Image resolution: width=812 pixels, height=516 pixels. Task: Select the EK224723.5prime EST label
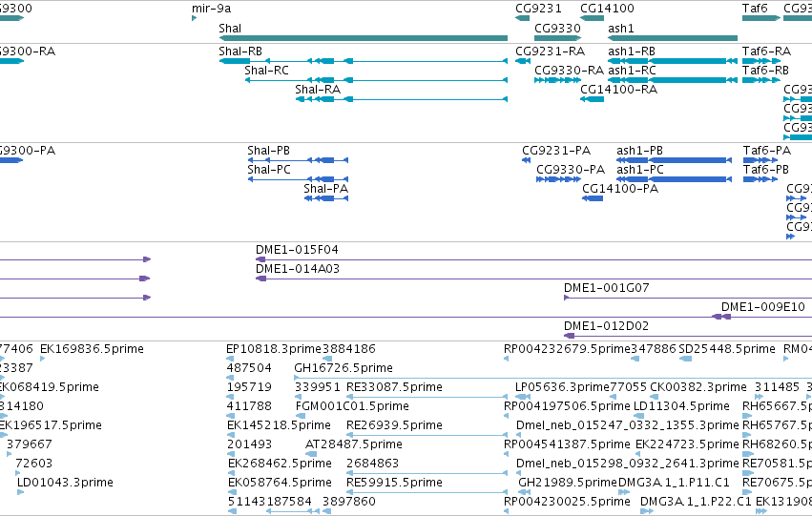[687, 445]
